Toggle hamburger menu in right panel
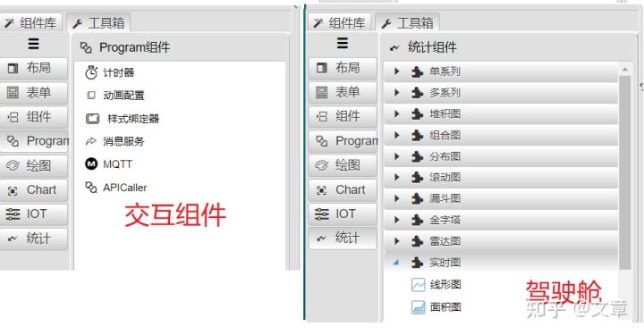Image resolution: width=644 pixels, height=335 pixels. point(343,43)
